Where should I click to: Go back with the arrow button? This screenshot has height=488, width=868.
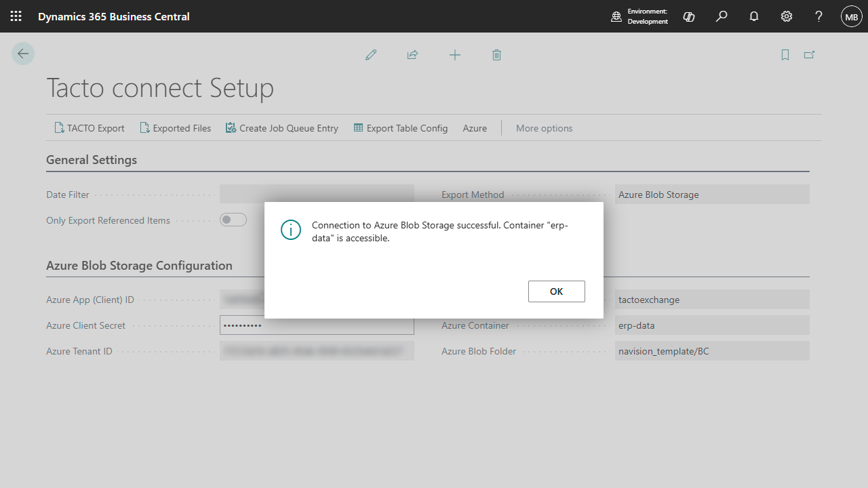tap(23, 54)
